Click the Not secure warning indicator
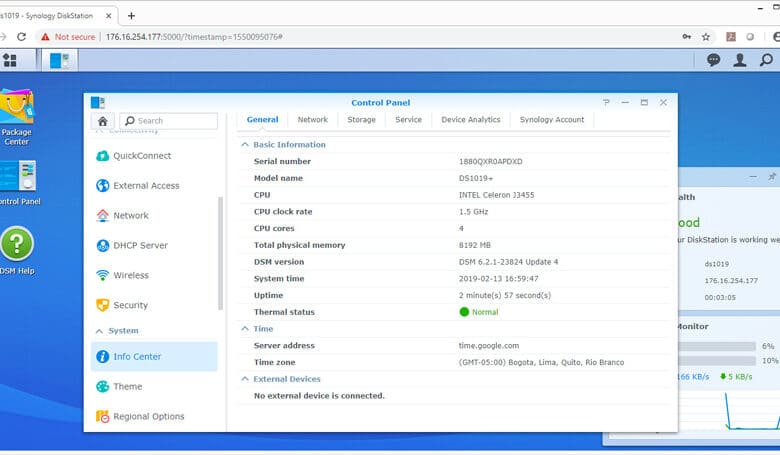Screen dimensions: 780x455 click(68, 37)
